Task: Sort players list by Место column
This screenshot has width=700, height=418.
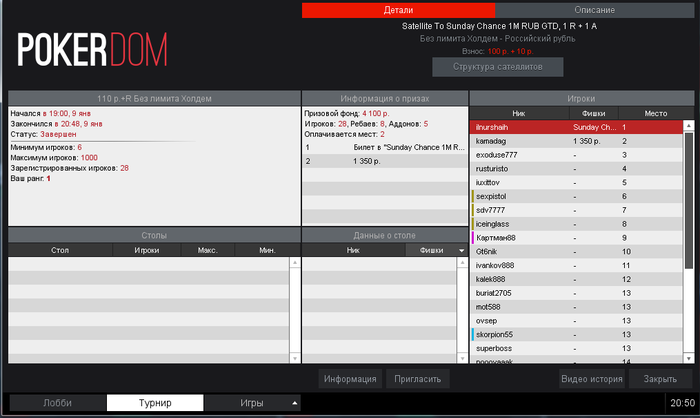Action: 655,113
